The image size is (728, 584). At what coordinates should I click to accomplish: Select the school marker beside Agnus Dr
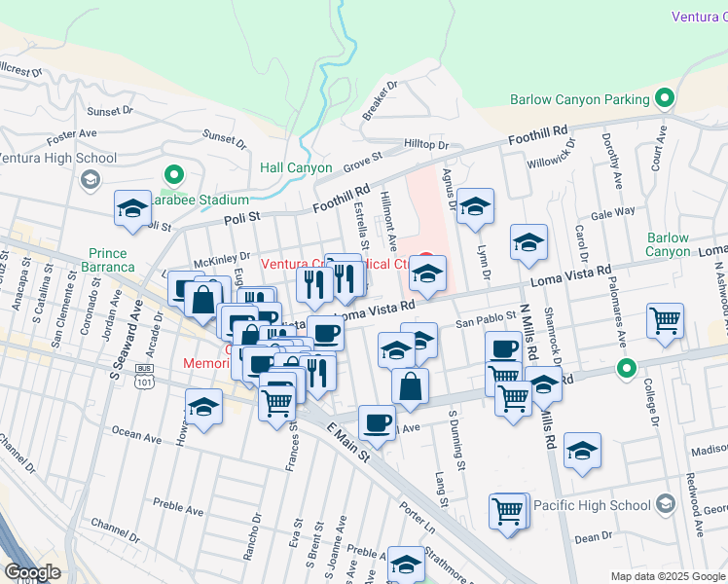(475, 210)
